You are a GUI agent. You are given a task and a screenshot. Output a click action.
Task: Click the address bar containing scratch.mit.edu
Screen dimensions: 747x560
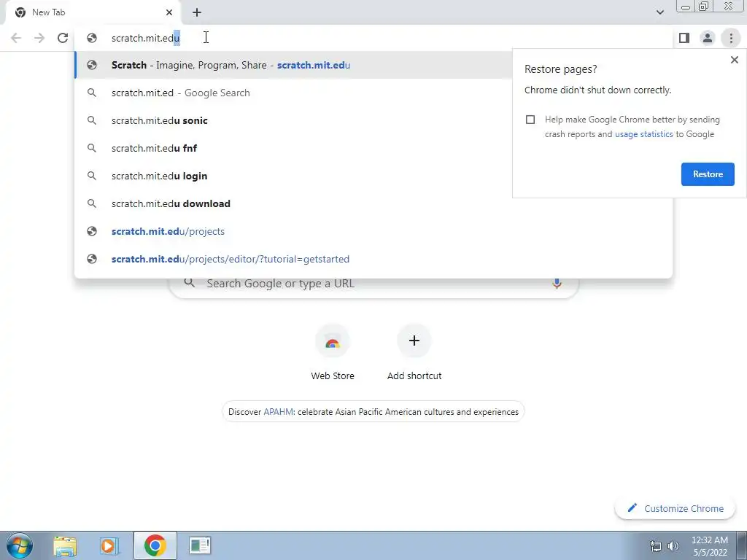tap(374, 38)
